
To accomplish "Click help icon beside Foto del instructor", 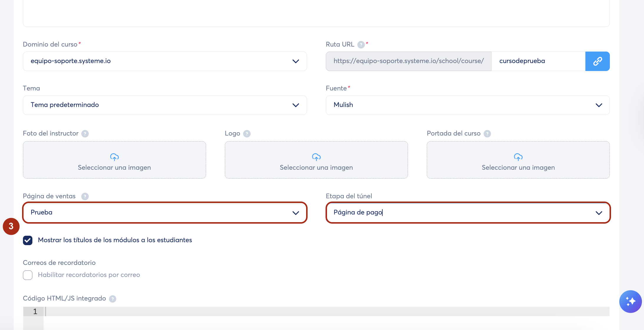I will pos(85,134).
